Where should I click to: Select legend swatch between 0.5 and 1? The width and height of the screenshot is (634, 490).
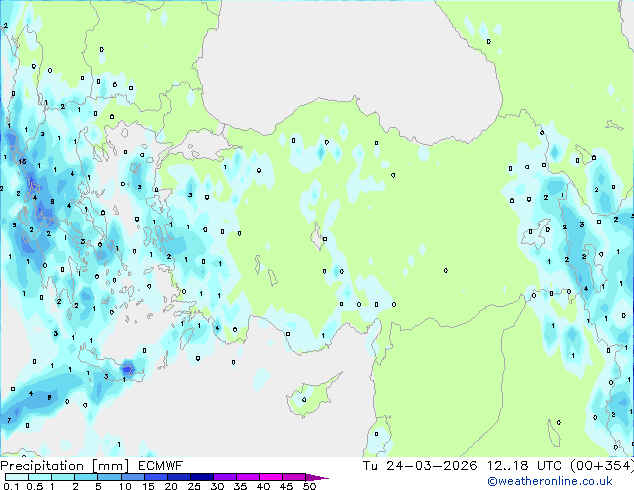coord(40,477)
